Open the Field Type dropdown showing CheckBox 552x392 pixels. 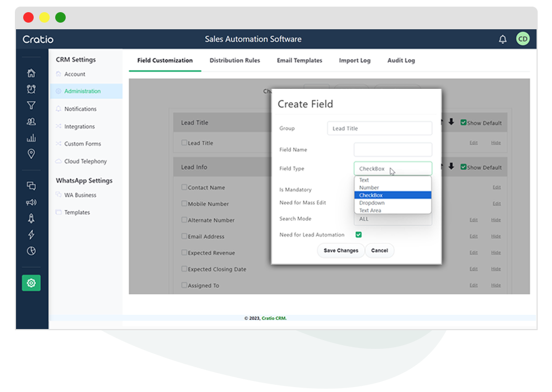pos(392,169)
